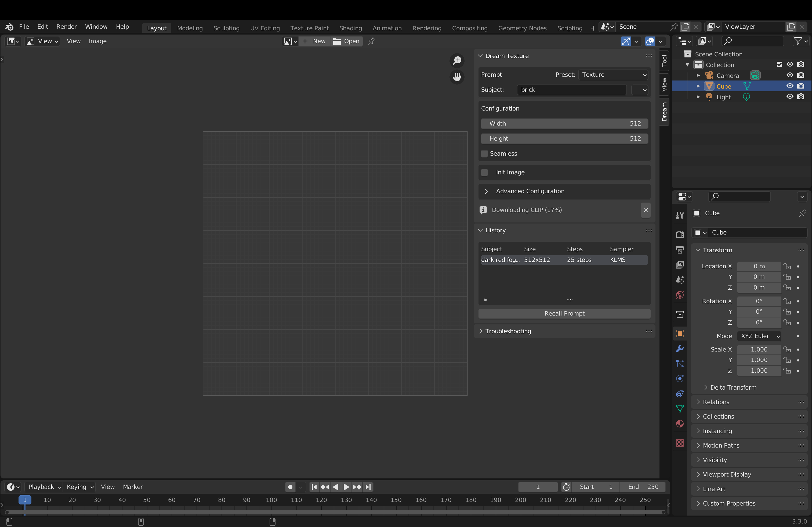The width and height of the screenshot is (812, 527).
Task: Open the Render menu
Action: point(67,27)
